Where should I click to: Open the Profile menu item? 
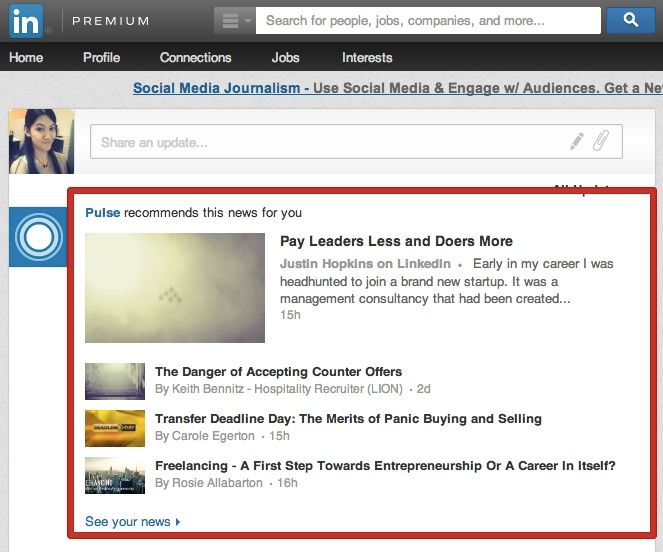coord(101,57)
